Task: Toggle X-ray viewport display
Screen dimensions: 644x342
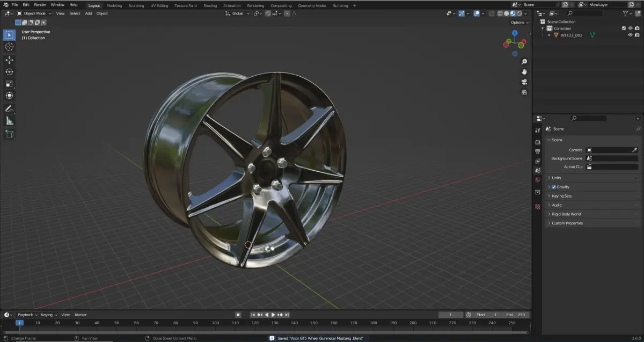Action: (x=491, y=13)
